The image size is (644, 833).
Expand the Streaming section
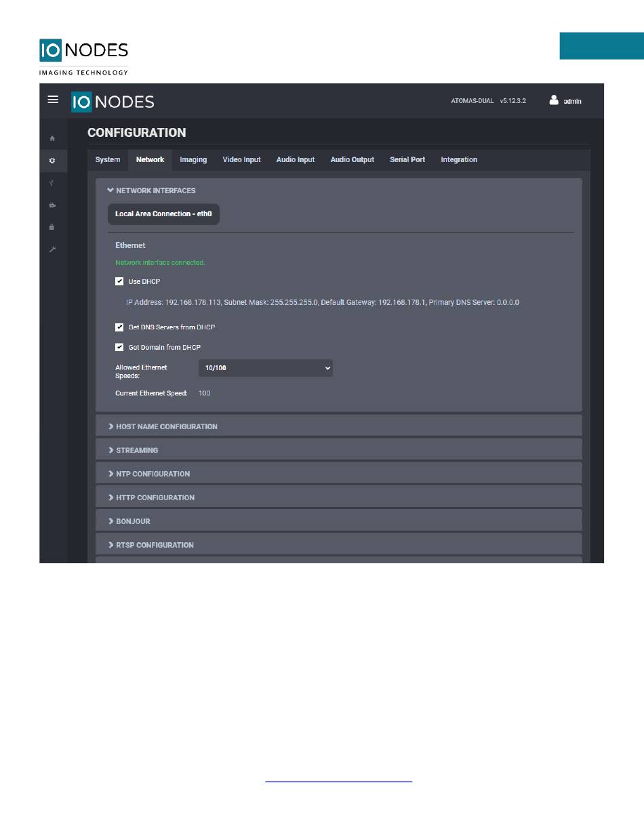coord(339,450)
